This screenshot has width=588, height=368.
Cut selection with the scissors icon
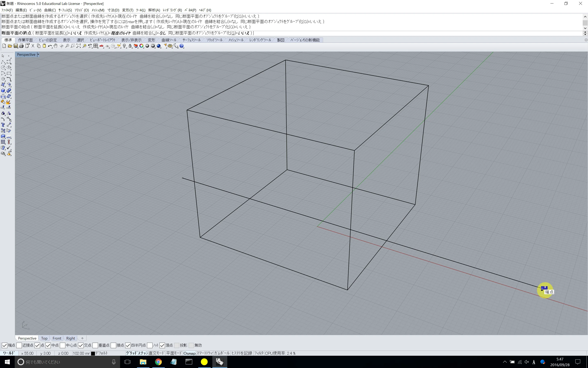[33, 46]
